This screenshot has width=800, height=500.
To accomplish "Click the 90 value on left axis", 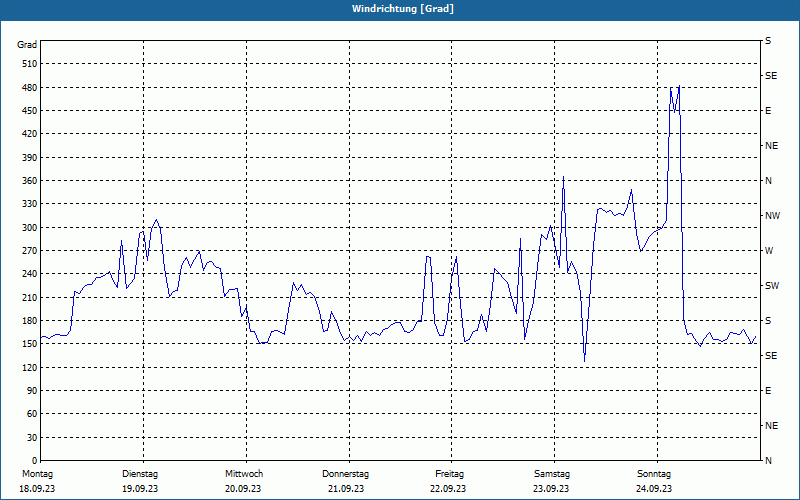I will [32, 391].
